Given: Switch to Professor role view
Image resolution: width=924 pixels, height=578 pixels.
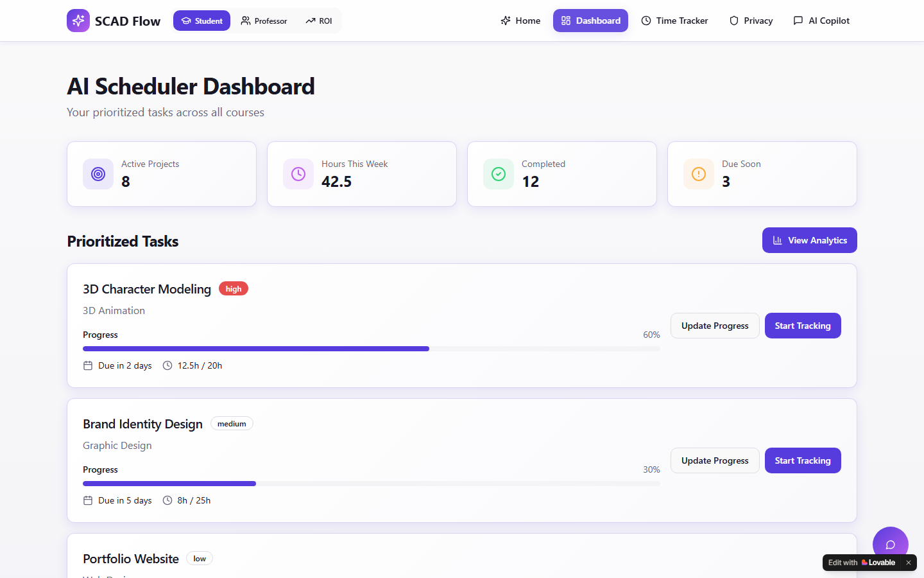Looking at the screenshot, I should pyautogui.click(x=264, y=21).
